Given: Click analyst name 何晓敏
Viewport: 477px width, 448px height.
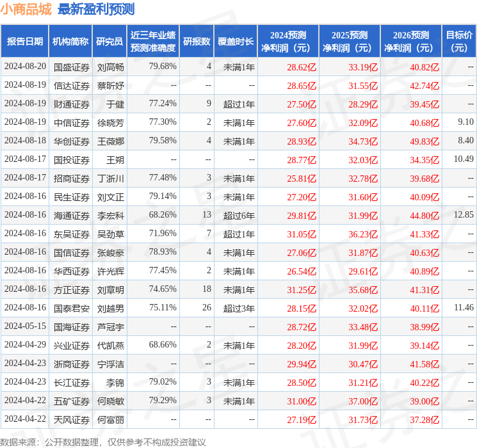Looking at the screenshot, I should [x=110, y=401].
